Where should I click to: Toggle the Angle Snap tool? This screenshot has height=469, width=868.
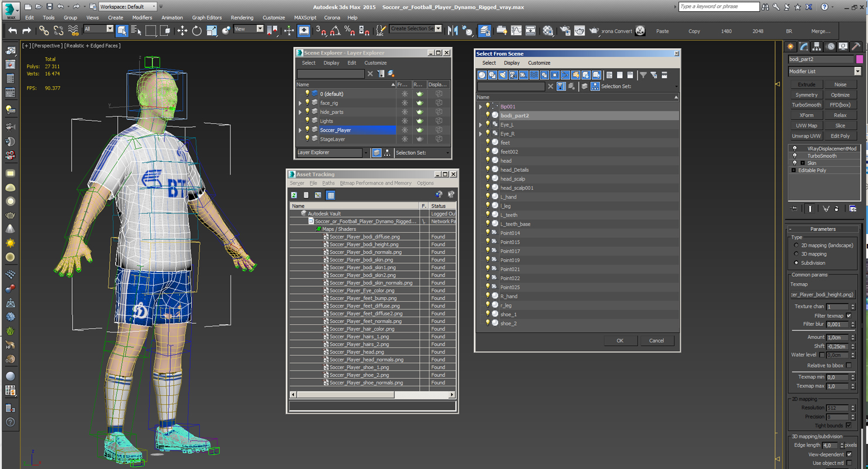tap(335, 30)
